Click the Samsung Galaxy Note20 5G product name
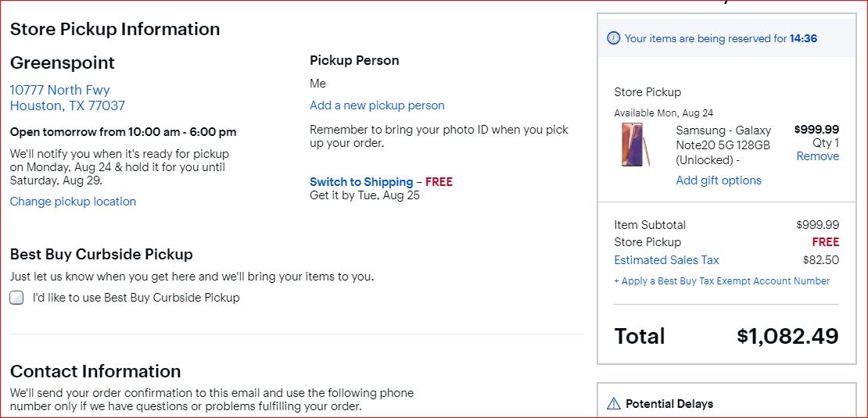 pyautogui.click(x=723, y=145)
